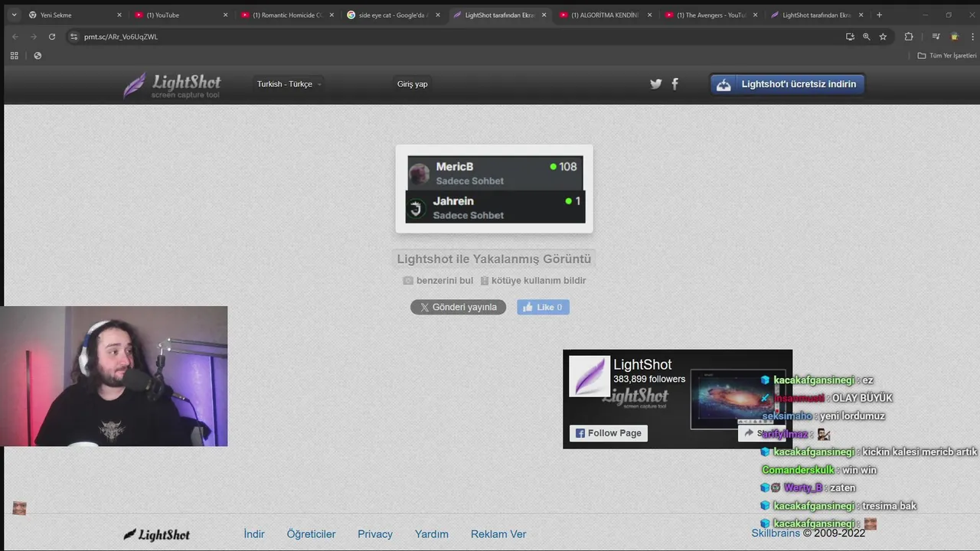Open the Yardım footer link

click(x=432, y=534)
